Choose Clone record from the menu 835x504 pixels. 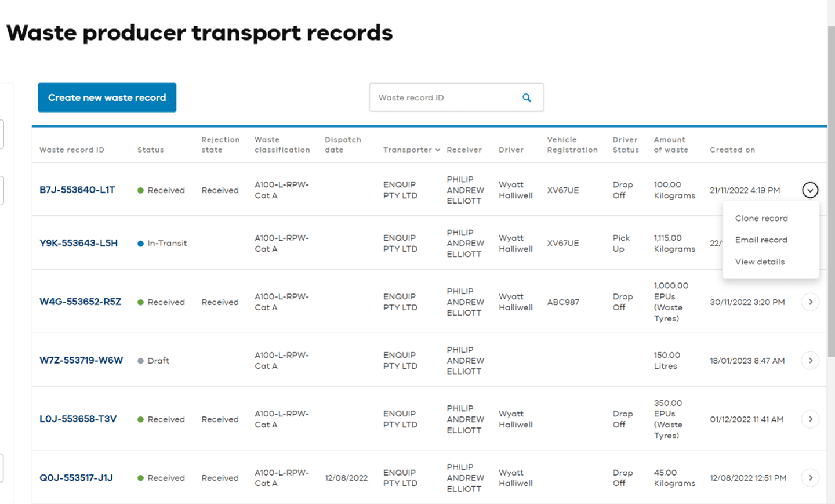click(x=761, y=218)
